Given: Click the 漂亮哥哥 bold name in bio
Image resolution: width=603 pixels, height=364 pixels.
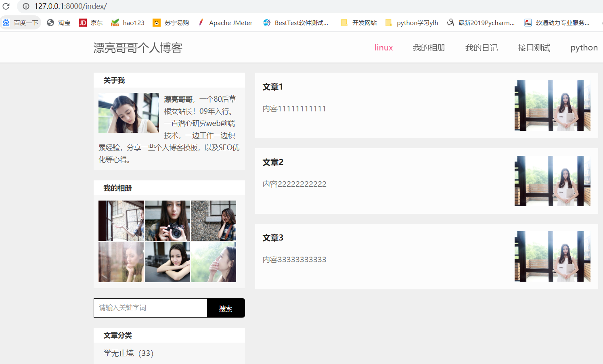Looking at the screenshot, I should click(x=178, y=99).
